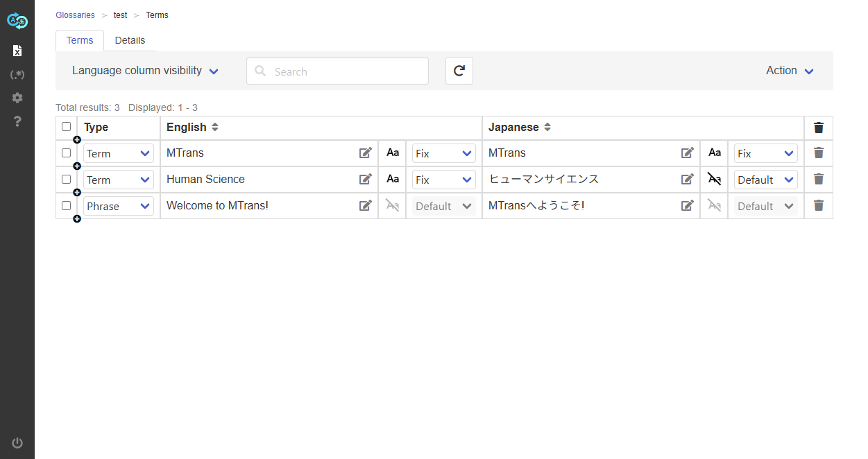The height and width of the screenshot is (459, 868).
Task: Open the regex (.*) icon in the sidebar
Action: pos(17,74)
